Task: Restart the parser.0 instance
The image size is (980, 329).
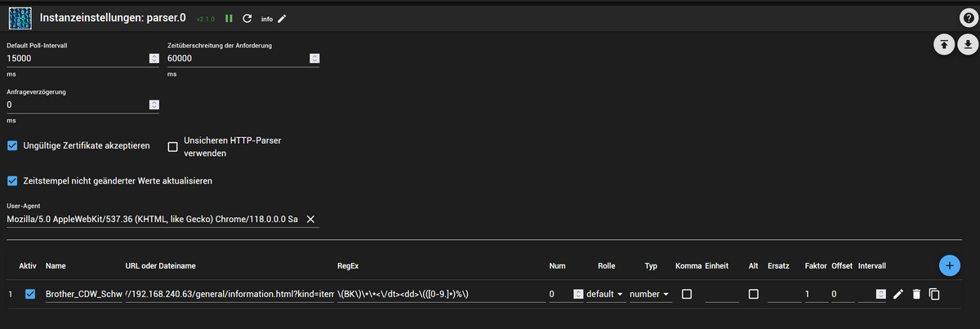Action: click(247, 19)
